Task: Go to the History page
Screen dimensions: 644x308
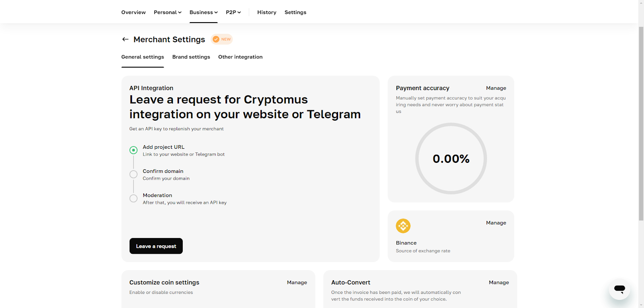Action: (267, 12)
